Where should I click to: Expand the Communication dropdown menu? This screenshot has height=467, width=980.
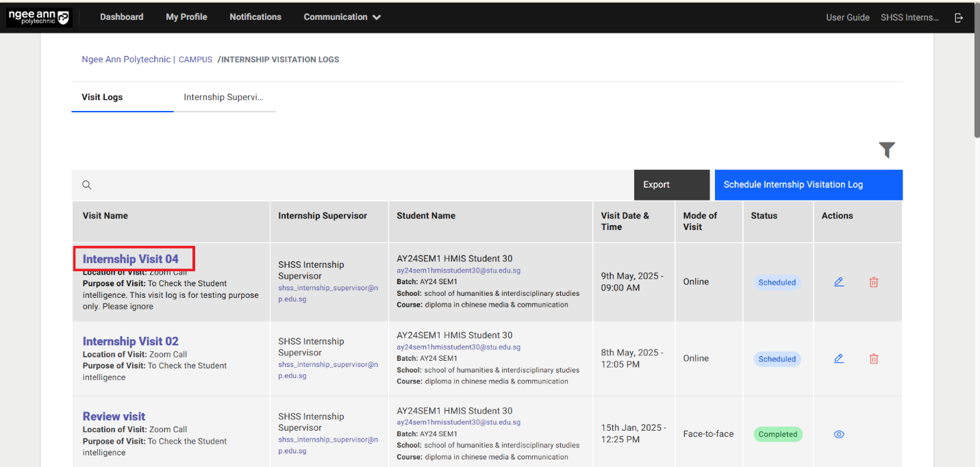click(x=342, y=17)
